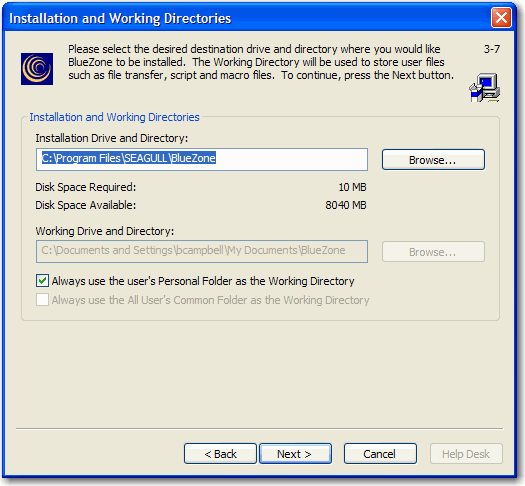525x486 pixels.
Task: Click the Working Drive and Directory label
Action: pyautogui.click(x=105, y=231)
